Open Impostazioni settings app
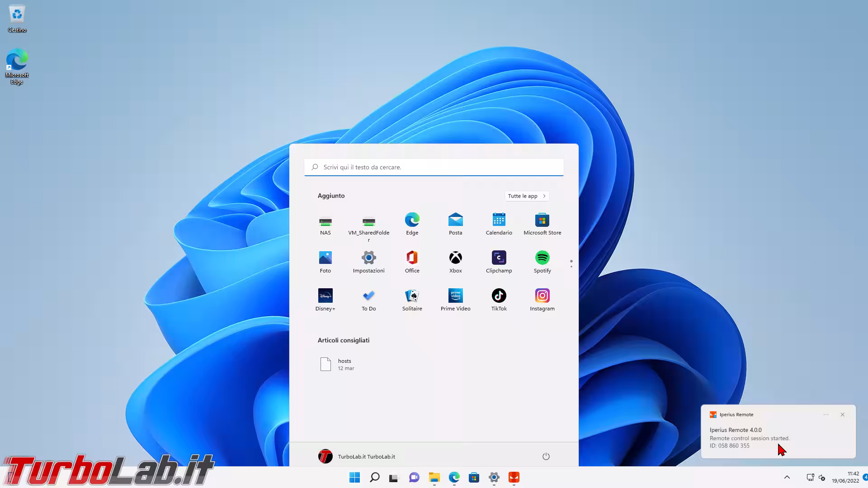 [368, 258]
